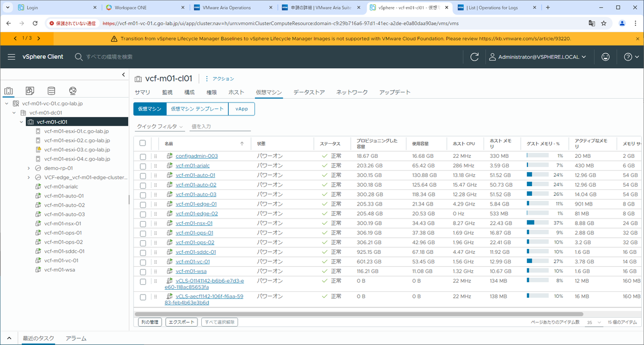Open Administrator@VSPHERE.LOCAL user menu
The image size is (644, 345).
coord(538,57)
